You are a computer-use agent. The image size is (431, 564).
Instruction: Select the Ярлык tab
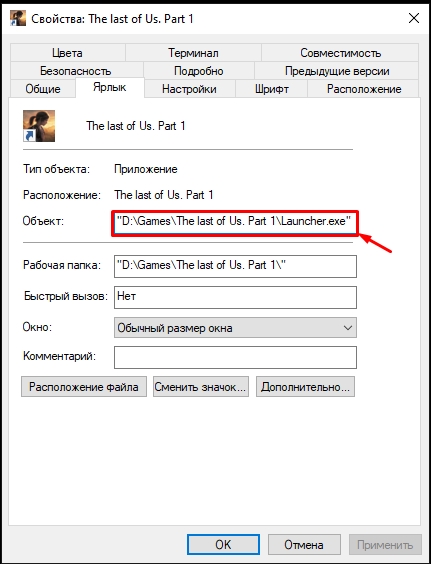(x=110, y=87)
